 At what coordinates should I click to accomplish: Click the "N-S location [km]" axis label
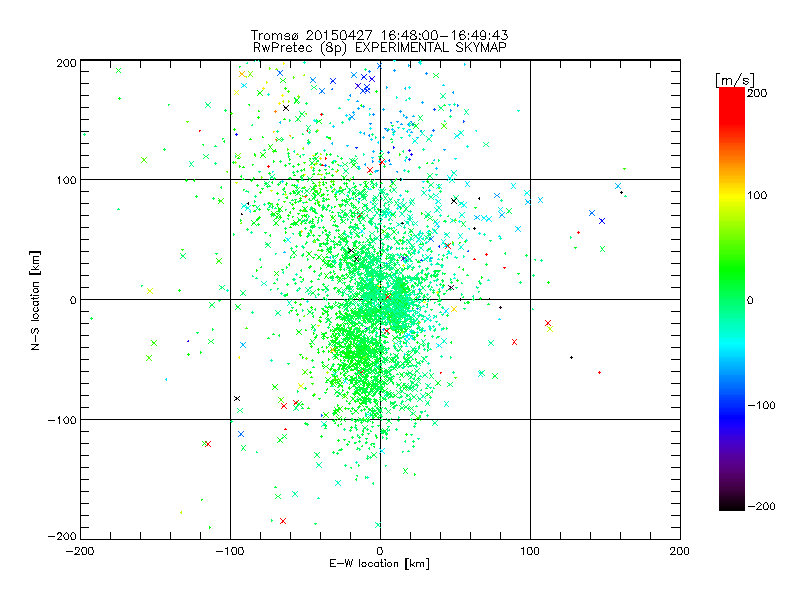pos(35,300)
